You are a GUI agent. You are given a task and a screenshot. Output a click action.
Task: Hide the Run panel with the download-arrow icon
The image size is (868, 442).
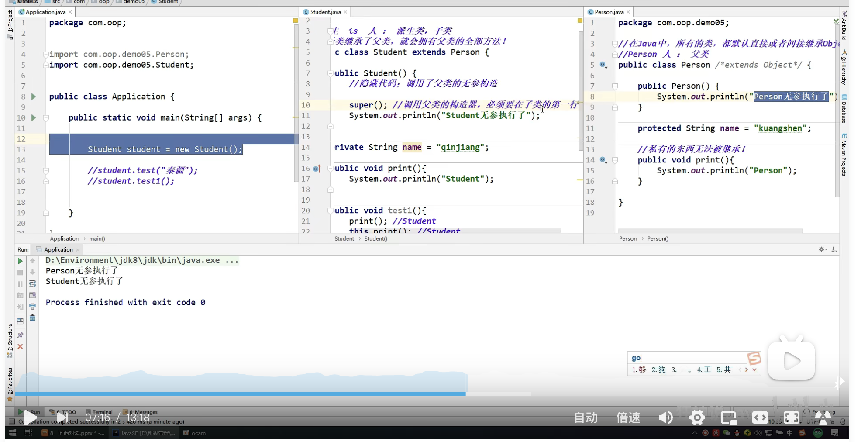(x=834, y=249)
